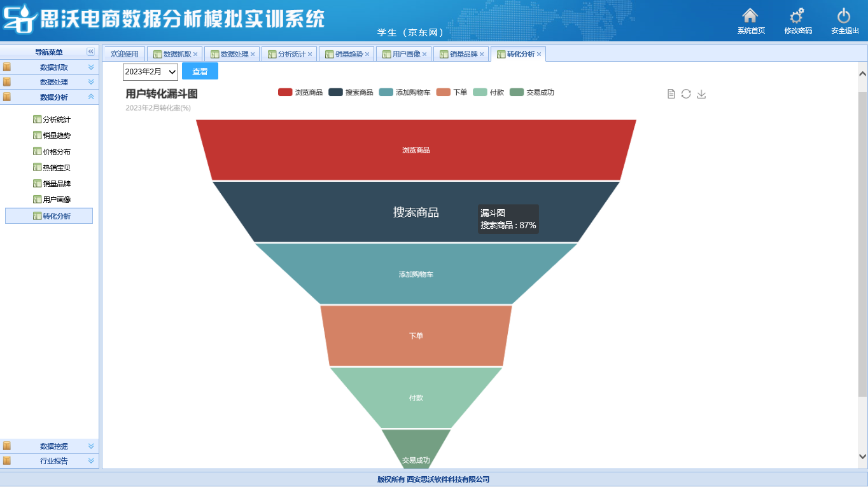Open 修改密码 gear icon

[797, 16]
